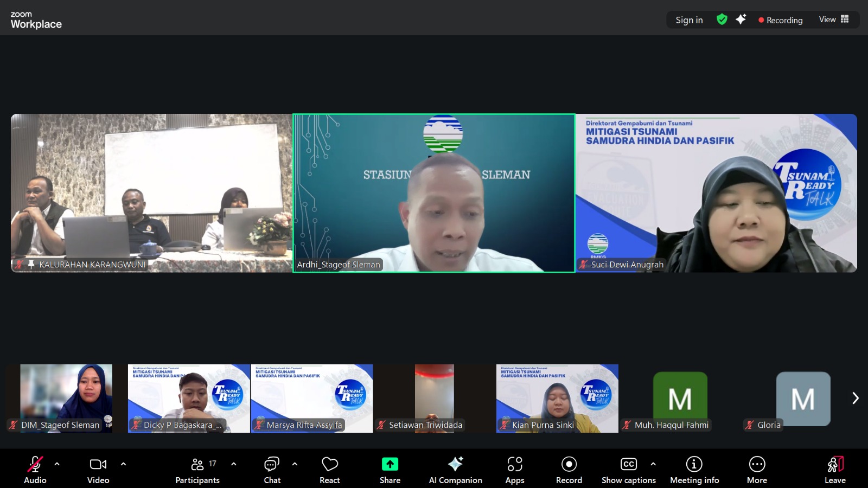Image resolution: width=868 pixels, height=488 pixels.
Task: Expand video options arrow beside Video
Action: click(123, 464)
